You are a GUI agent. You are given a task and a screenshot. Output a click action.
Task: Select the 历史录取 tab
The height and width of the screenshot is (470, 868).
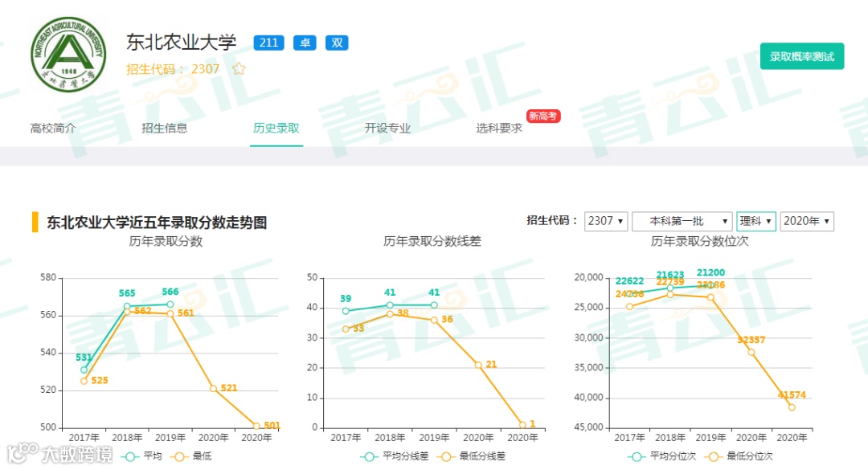[x=276, y=128]
